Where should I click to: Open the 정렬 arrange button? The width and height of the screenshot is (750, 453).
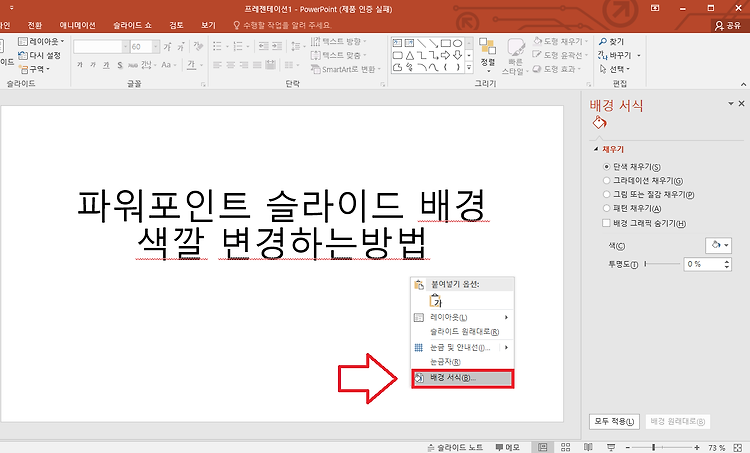488,54
